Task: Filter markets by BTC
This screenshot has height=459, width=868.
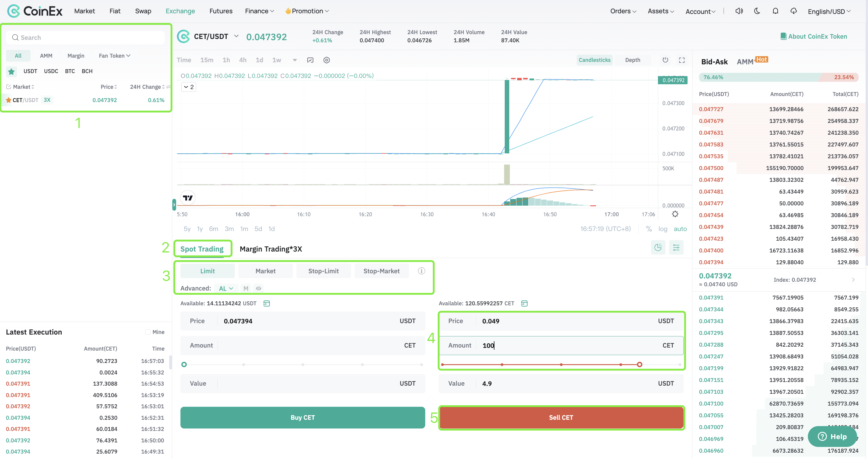Action: tap(70, 71)
